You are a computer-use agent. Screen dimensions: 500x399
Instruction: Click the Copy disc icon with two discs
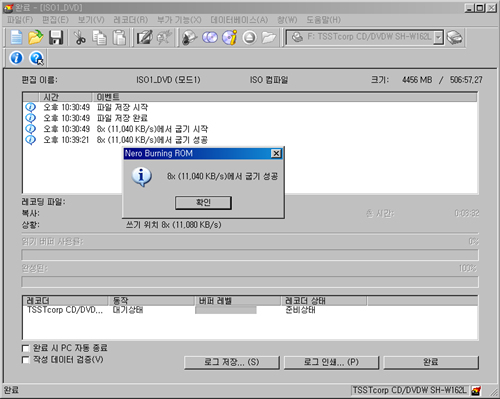[x=210, y=37]
